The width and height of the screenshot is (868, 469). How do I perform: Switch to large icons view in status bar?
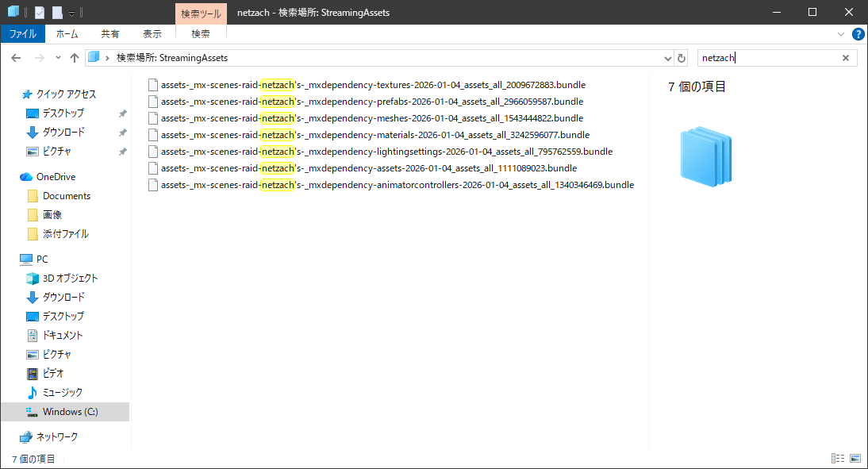(x=855, y=459)
